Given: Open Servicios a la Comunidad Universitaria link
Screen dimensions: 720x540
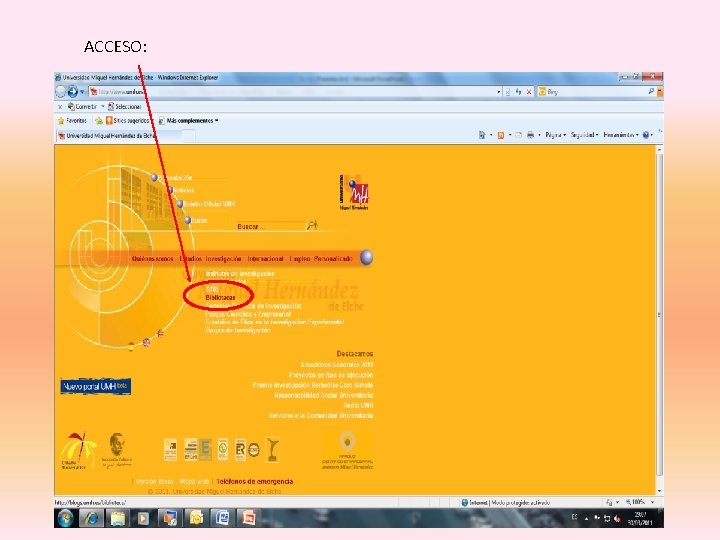Looking at the screenshot, I should [x=321, y=416].
